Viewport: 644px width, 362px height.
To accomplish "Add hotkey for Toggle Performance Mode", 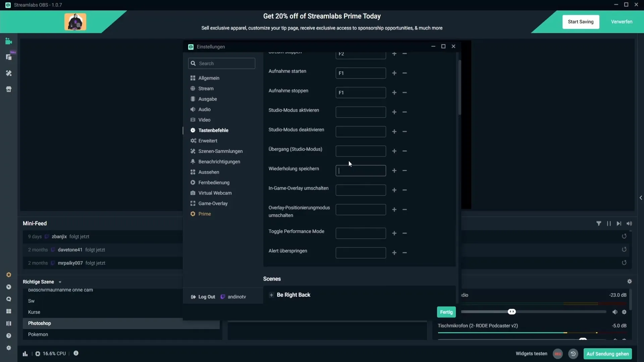I will [x=394, y=233].
